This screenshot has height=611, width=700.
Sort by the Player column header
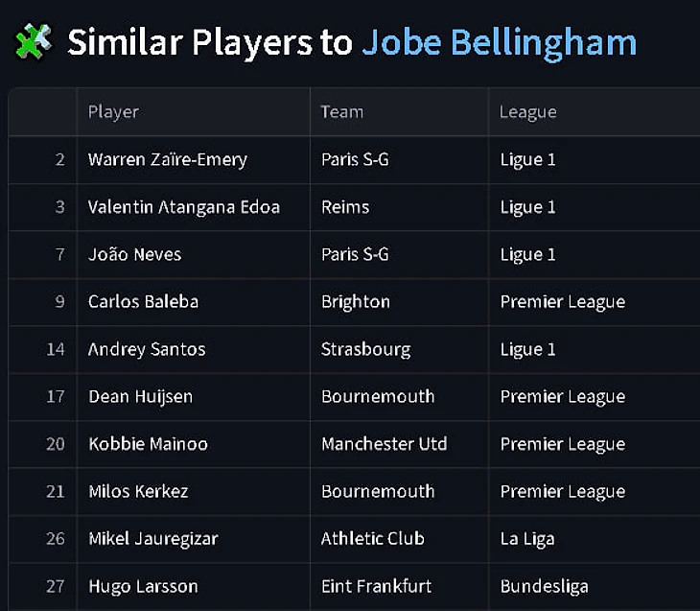[113, 112]
